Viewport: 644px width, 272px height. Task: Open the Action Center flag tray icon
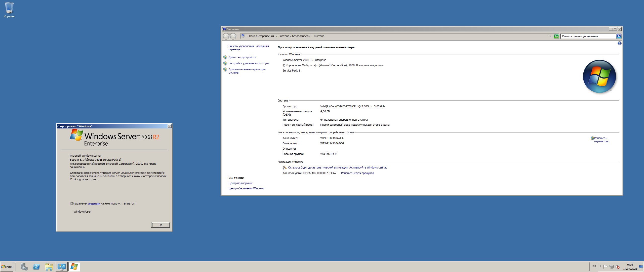tap(606, 267)
